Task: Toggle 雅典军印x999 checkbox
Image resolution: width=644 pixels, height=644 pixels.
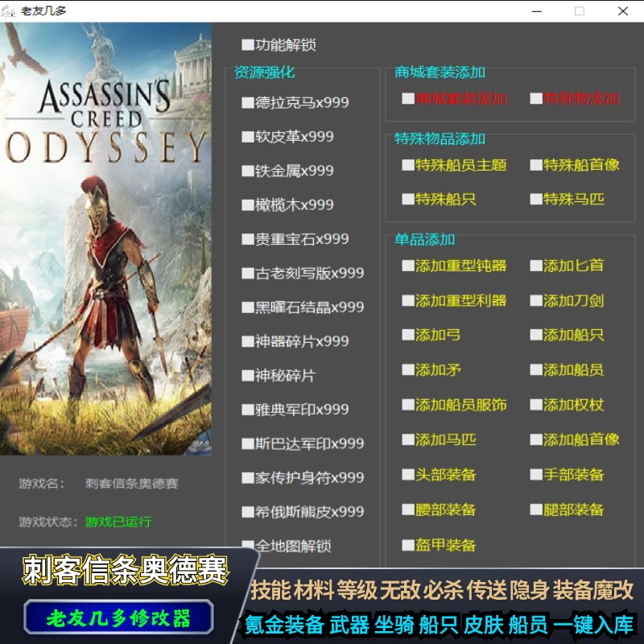Action: pyautogui.click(x=248, y=410)
